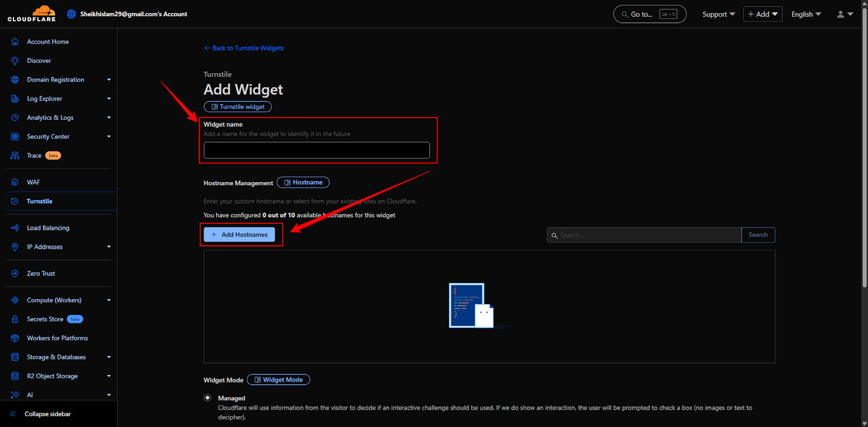
Task: Open the Turnstile widget docs pill
Action: (238, 107)
